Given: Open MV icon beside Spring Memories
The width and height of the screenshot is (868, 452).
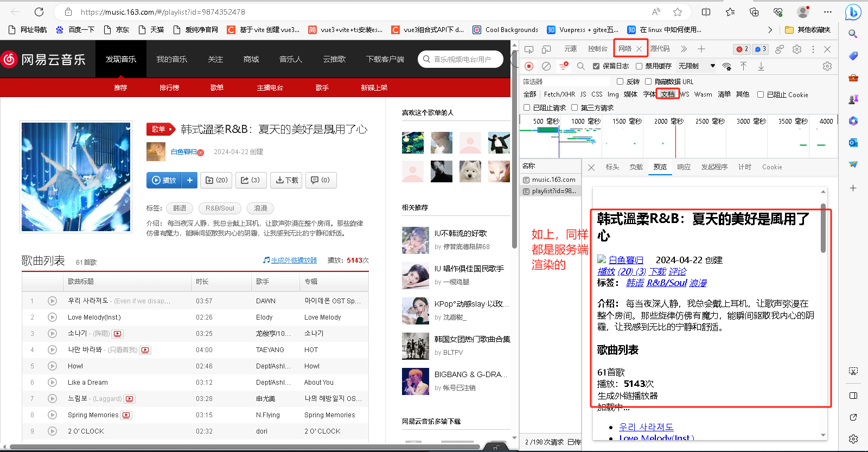Looking at the screenshot, I should point(126,415).
